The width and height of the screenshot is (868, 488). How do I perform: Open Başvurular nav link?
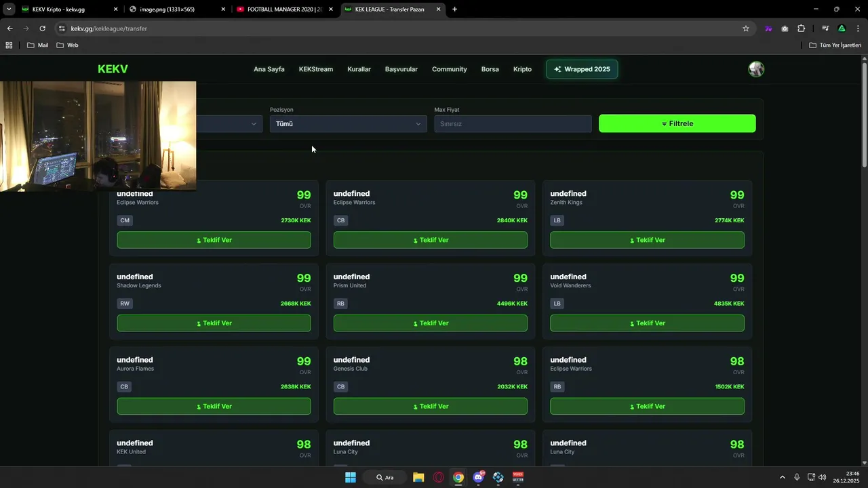click(x=401, y=69)
